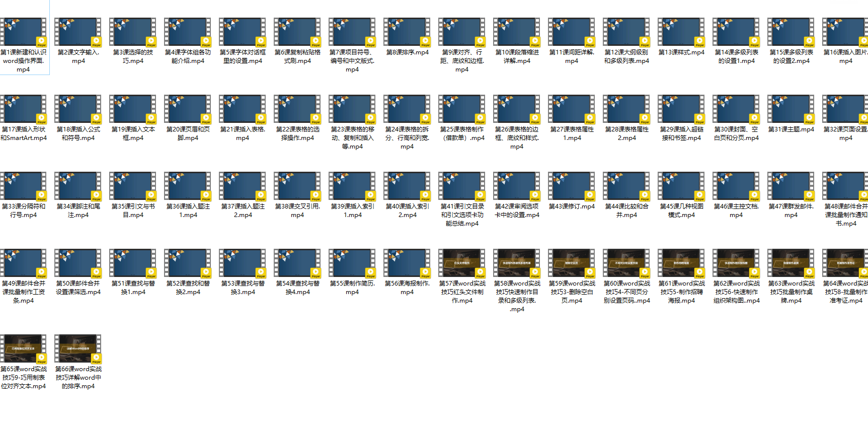Select the 第47课群发邮件 file icon

791,186
